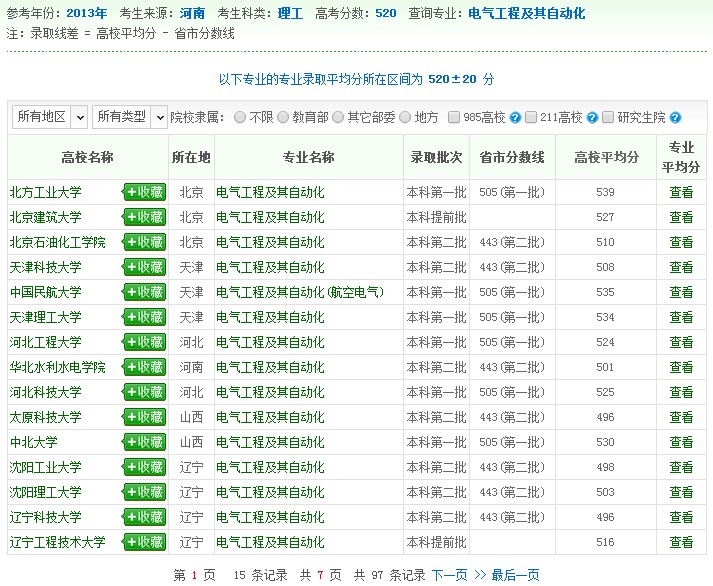Click help icon next to 研究生院
Viewport: 713px width, 586px height.
[x=675, y=118]
